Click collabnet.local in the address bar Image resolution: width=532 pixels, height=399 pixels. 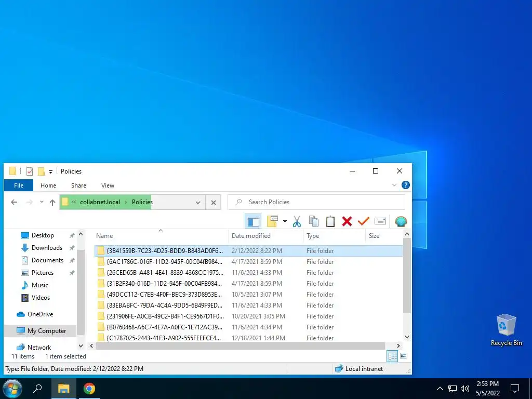point(100,202)
